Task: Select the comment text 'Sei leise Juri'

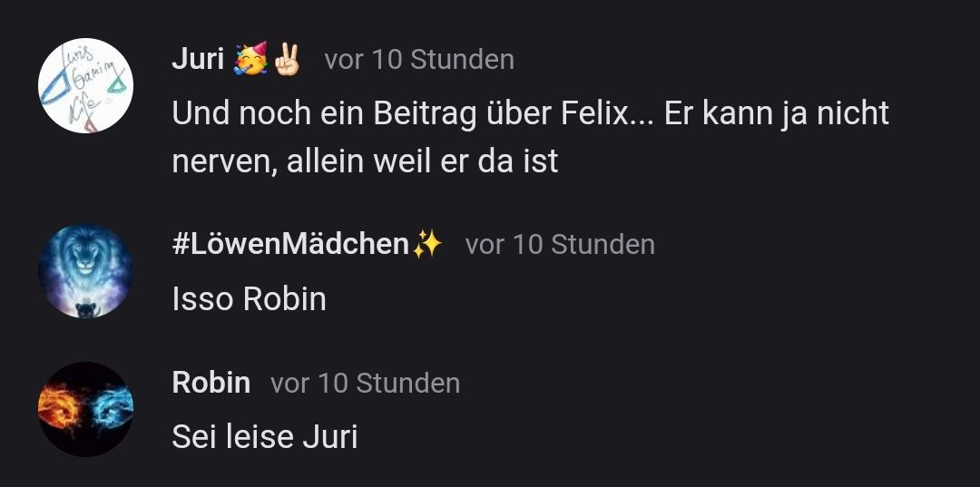Action: [265, 437]
